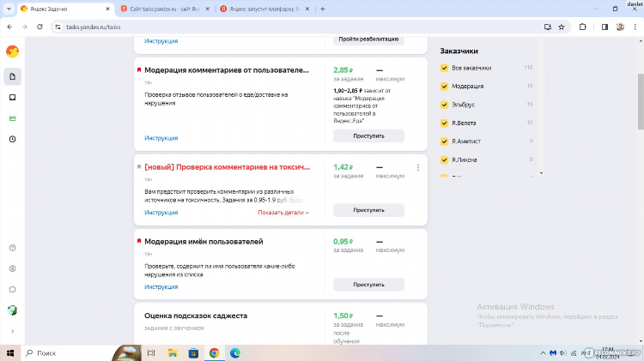The height and width of the screenshot is (361, 644).
Task: Open the history clock icon in sidebar
Action: coord(12,140)
